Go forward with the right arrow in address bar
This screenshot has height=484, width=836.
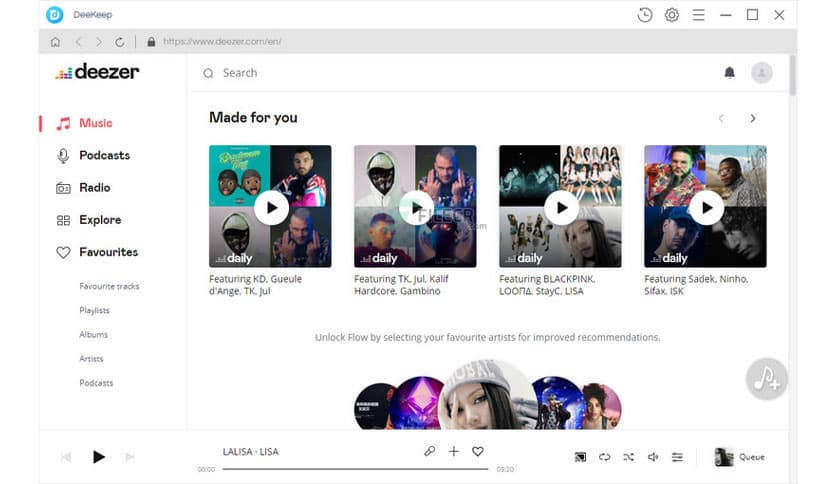click(x=99, y=42)
